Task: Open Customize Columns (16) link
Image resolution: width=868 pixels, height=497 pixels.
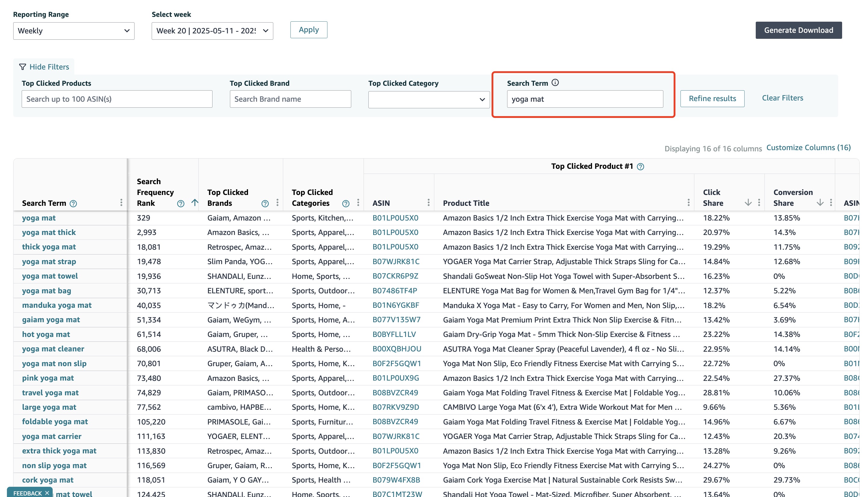Action: (808, 147)
